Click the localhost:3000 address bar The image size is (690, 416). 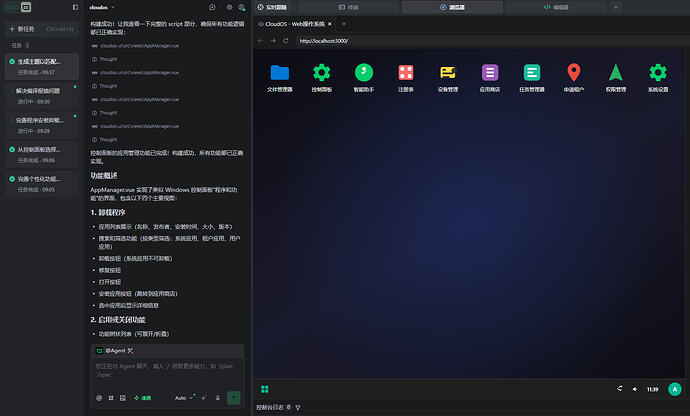[488, 40]
